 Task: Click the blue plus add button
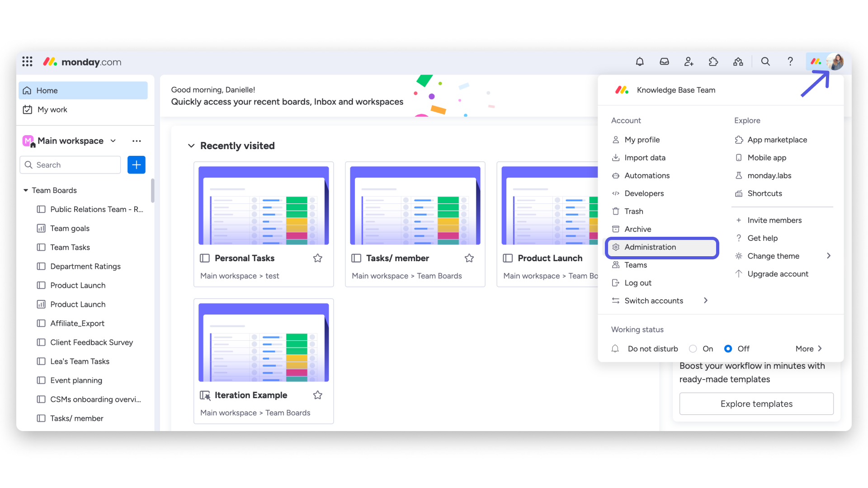click(137, 165)
